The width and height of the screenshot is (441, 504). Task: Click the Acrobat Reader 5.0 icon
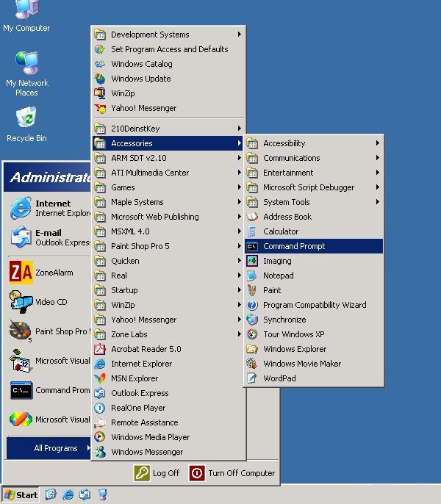[100, 349]
